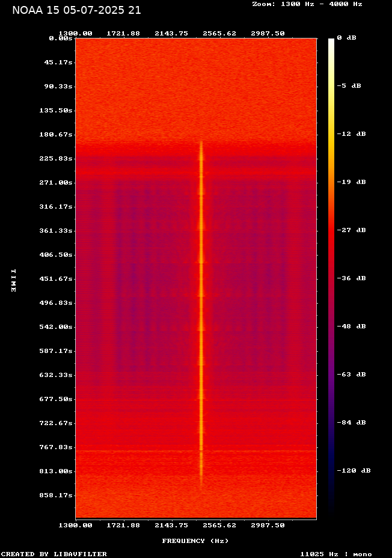Click bottom axis frequency label 2143.75
Screen dimensions: 392x558
pos(171,526)
